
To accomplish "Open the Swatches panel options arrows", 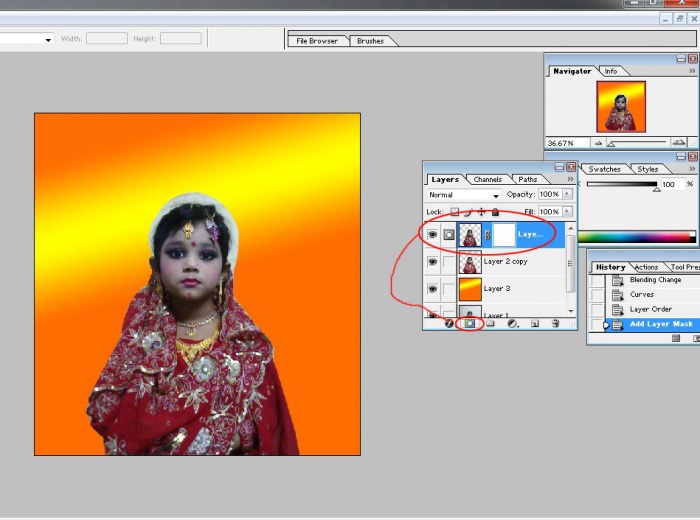I will pos(692,169).
